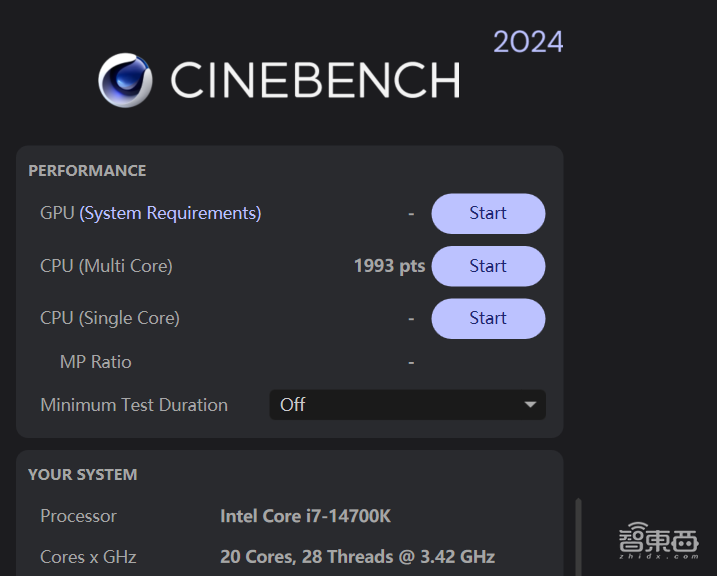Click the Minimum Test Duration label
The height and width of the screenshot is (576, 717).
tap(134, 405)
